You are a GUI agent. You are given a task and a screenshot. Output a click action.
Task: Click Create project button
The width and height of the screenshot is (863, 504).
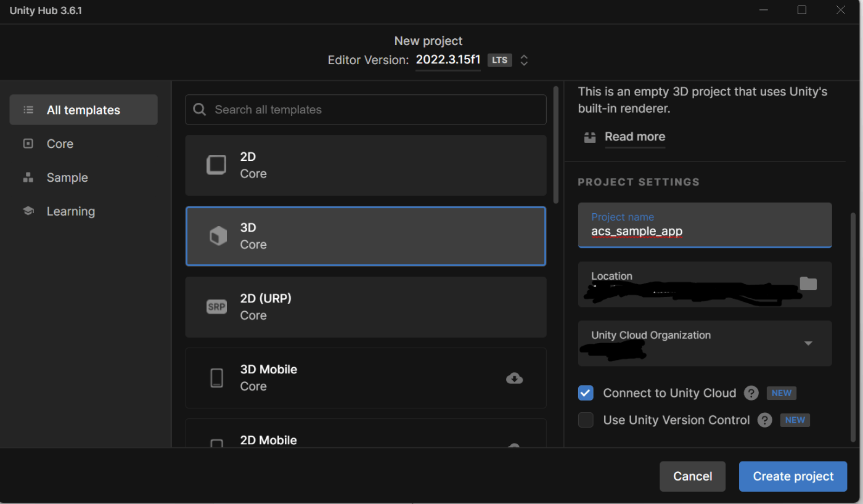(793, 476)
